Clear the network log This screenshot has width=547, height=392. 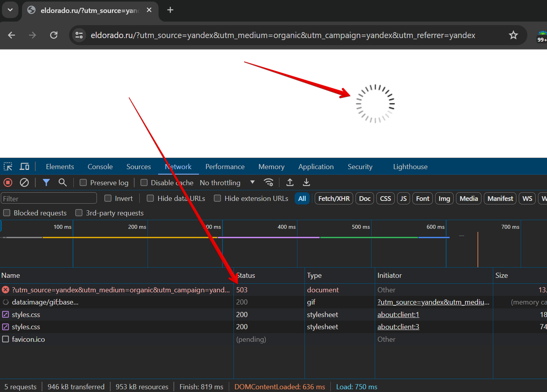[x=24, y=182]
